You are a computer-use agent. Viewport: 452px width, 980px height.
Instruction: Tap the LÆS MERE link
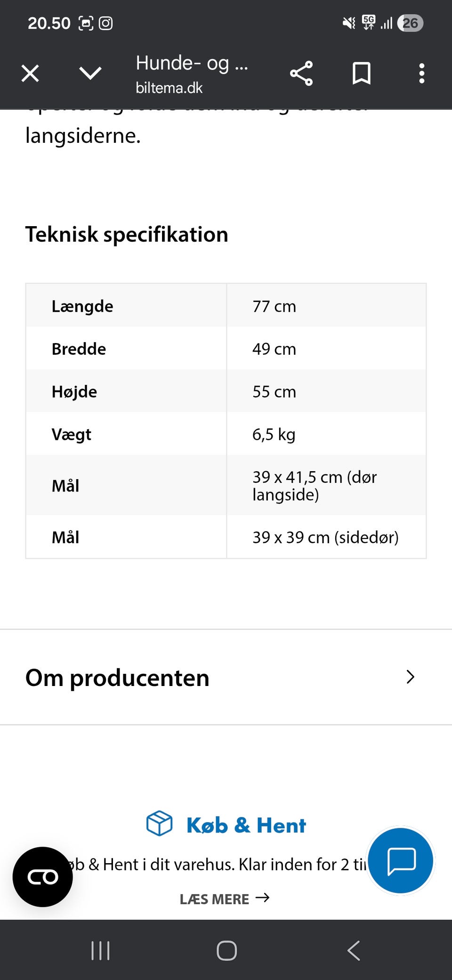[x=225, y=899]
